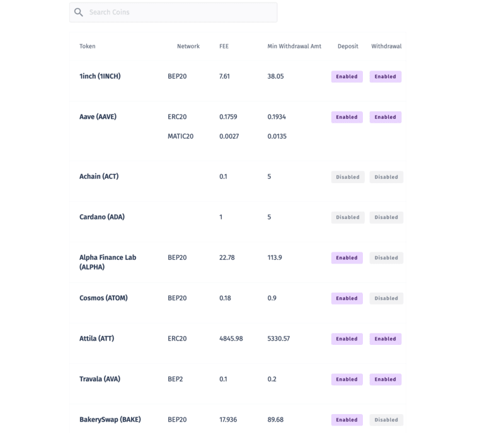504x433 pixels.
Task: Click BakerySwap Deposit Enabled badge
Action: point(347,420)
